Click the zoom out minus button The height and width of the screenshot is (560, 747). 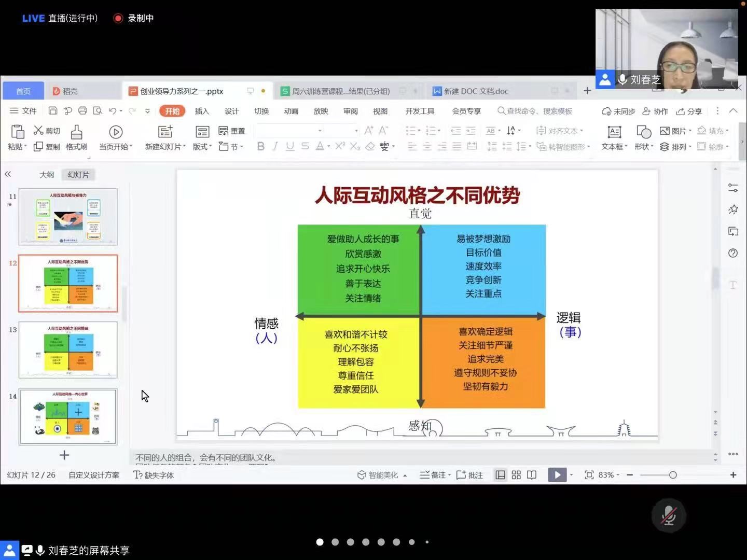click(x=630, y=475)
